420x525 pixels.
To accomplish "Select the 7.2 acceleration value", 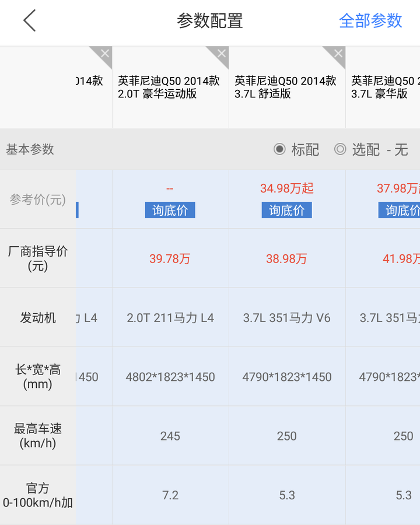I will pyautogui.click(x=170, y=495).
